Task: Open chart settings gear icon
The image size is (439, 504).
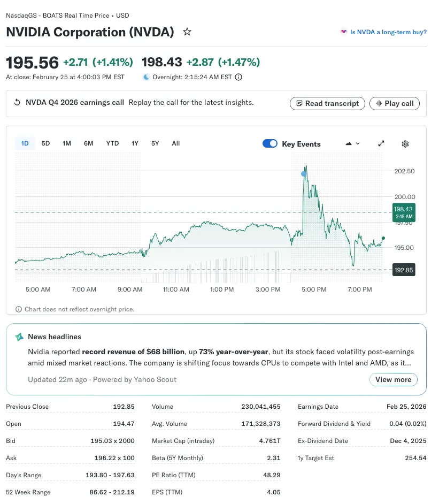Action: coord(405,144)
